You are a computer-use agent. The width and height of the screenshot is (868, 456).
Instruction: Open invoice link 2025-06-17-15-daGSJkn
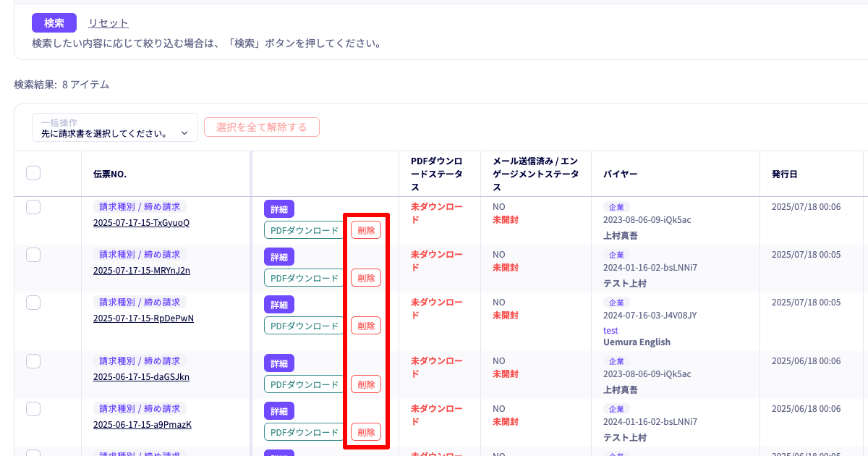click(x=142, y=377)
